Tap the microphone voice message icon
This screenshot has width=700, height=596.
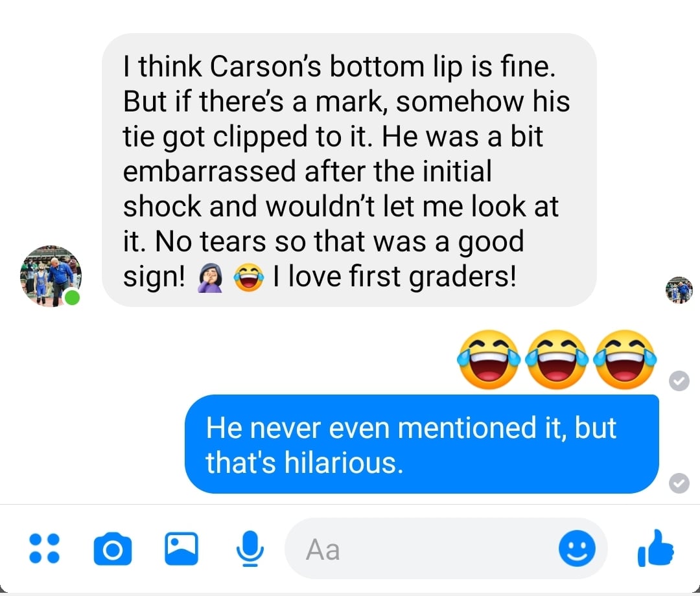[x=250, y=548]
